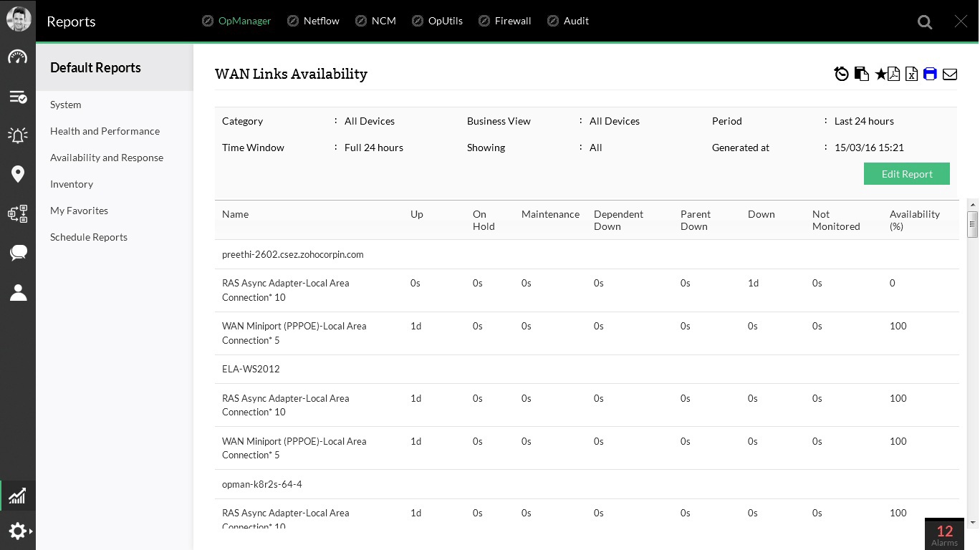Open the 12 Alarms counter badge
This screenshot has width=980, height=550.
[944, 534]
